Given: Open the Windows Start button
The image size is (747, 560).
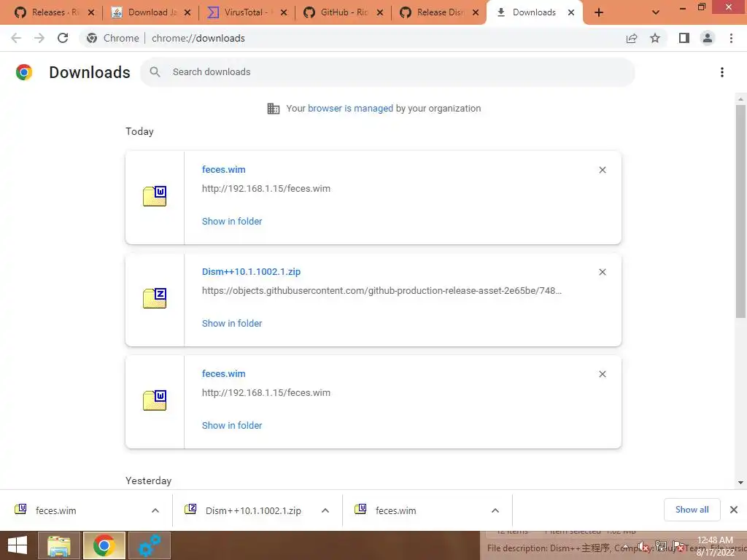Looking at the screenshot, I should pos(18,545).
